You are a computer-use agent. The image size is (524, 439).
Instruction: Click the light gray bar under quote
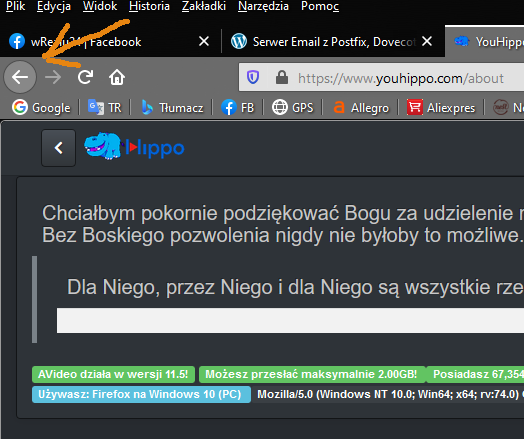pyautogui.click(x=290, y=320)
